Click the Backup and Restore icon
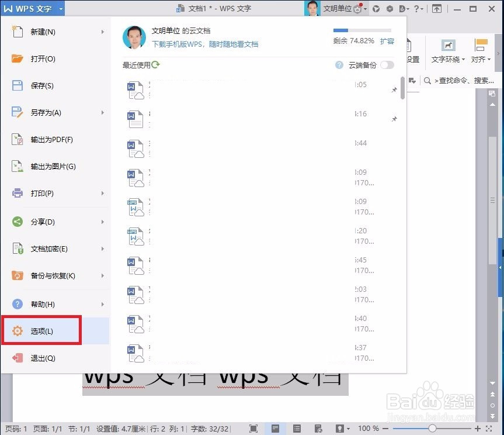Viewport: 504px width, 435px height. pos(18,276)
